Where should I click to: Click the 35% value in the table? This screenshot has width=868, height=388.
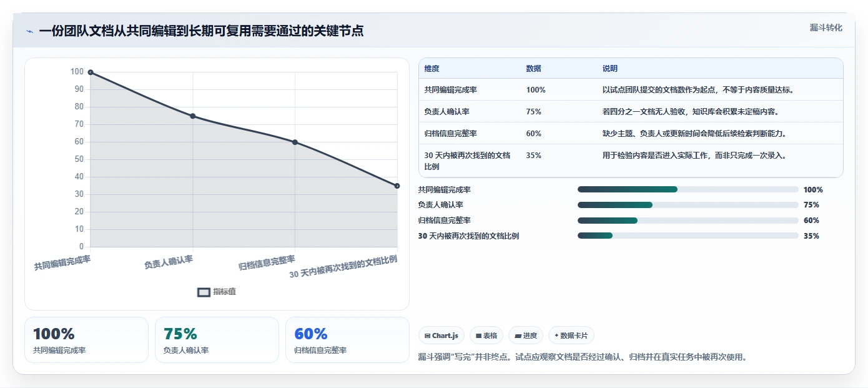(x=533, y=156)
